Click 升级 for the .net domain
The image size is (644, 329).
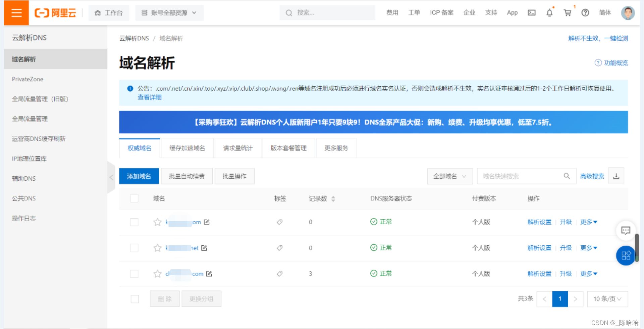[x=566, y=248]
